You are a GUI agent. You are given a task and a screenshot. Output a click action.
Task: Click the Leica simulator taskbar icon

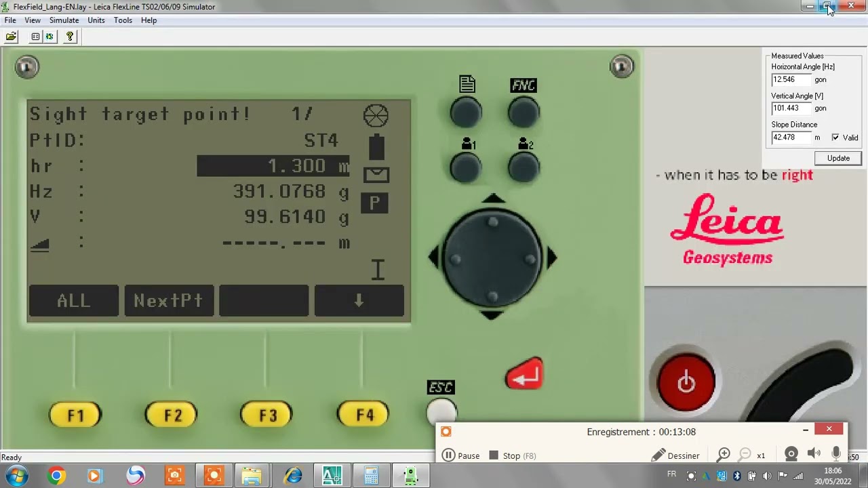point(410,476)
